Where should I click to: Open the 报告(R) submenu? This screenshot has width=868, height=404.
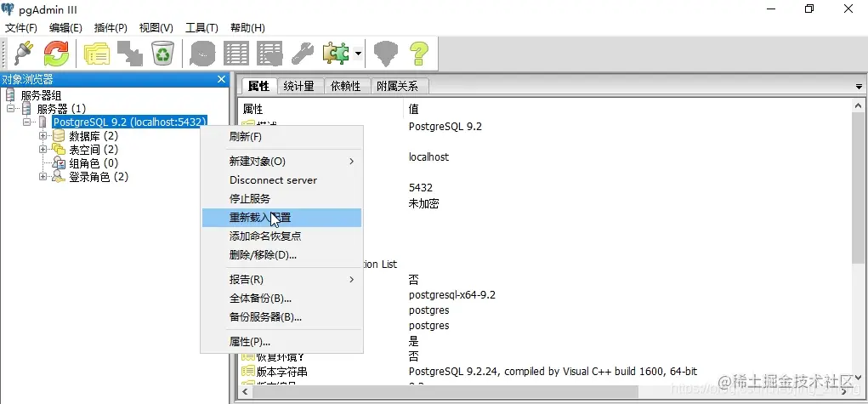pyautogui.click(x=281, y=279)
